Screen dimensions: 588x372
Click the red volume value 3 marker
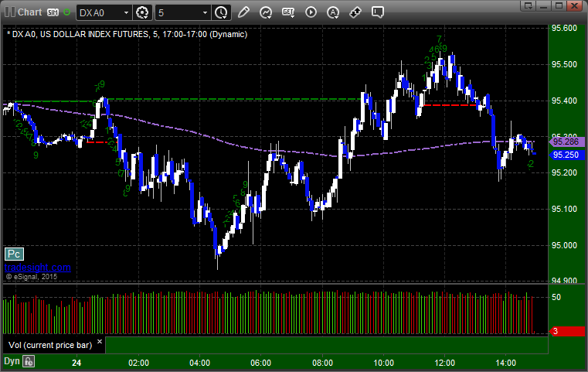[x=566, y=332]
